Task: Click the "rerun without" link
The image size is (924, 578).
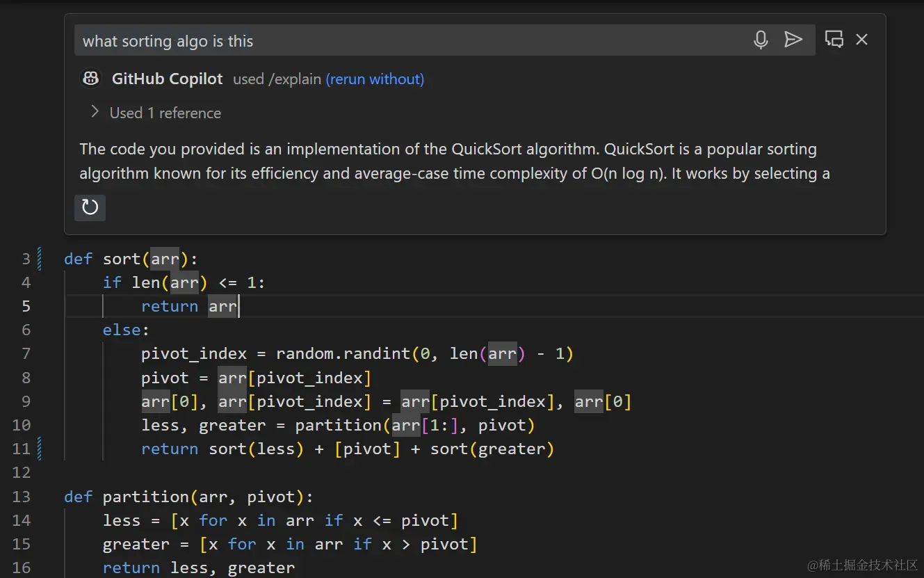Action: 375,79
